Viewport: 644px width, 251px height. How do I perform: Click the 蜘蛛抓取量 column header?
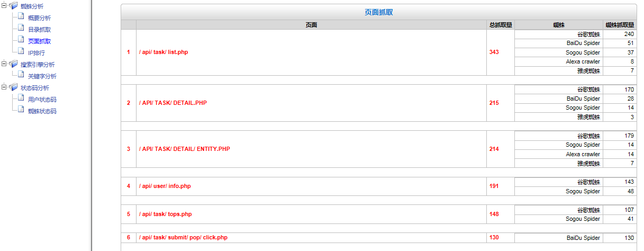pyautogui.click(x=620, y=25)
